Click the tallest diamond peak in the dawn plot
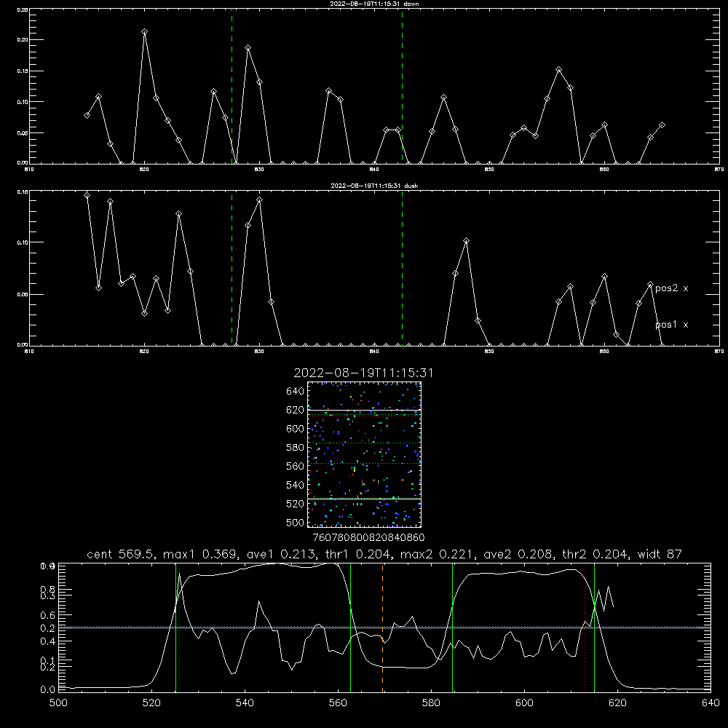The height and width of the screenshot is (728, 728). pyautogui.click(x=144, y=32)
